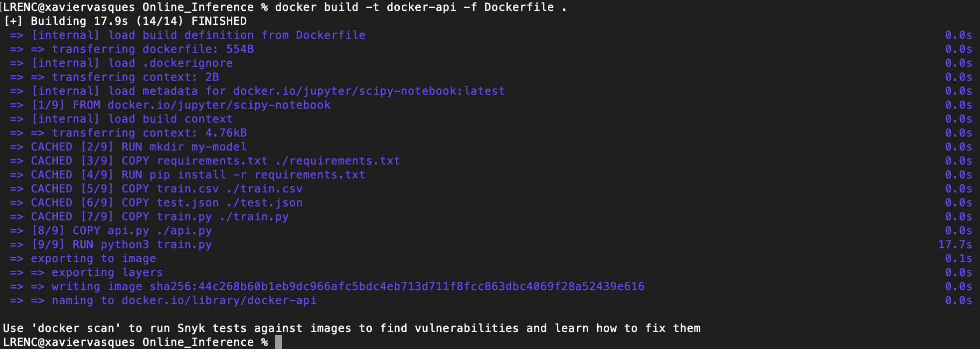Viewport: 980px width, 349px height.
Task: Click the 'transferring context: 2B' line
Action: [x=135, y=77]
